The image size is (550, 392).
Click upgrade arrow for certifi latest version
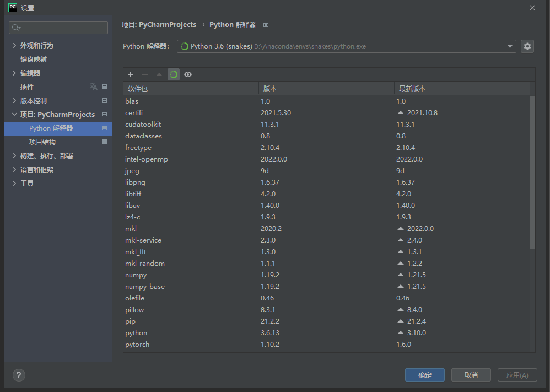(x=401, y=112)
